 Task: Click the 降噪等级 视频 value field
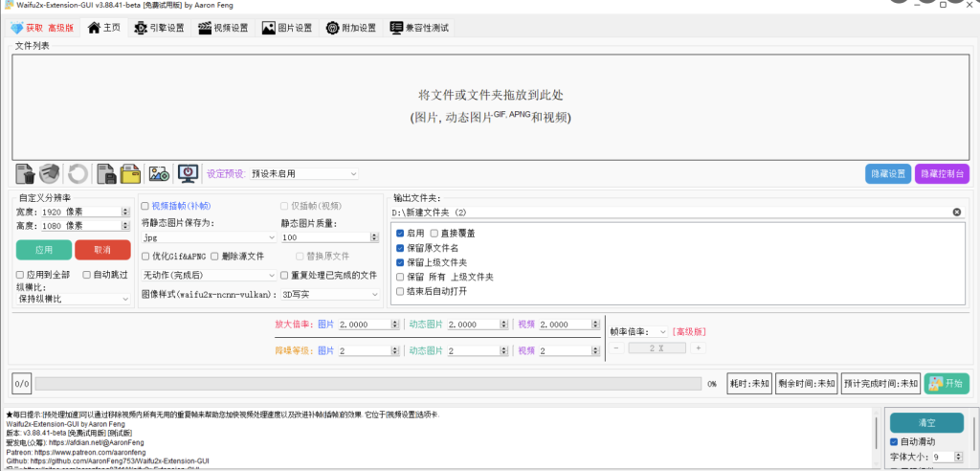click(569, 351)
